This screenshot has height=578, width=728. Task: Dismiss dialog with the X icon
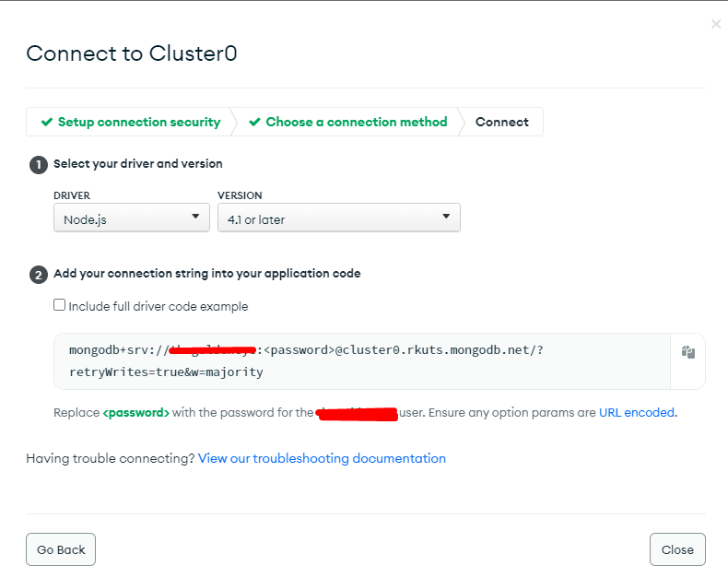tap(716, 24)
